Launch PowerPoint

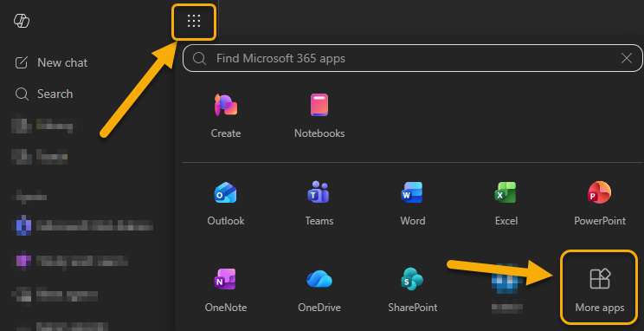click(x=600, y=203)
